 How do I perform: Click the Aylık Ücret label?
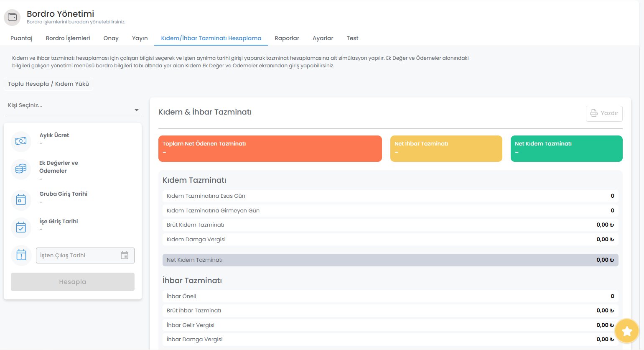pyautogui.click(x=54, y=135)
